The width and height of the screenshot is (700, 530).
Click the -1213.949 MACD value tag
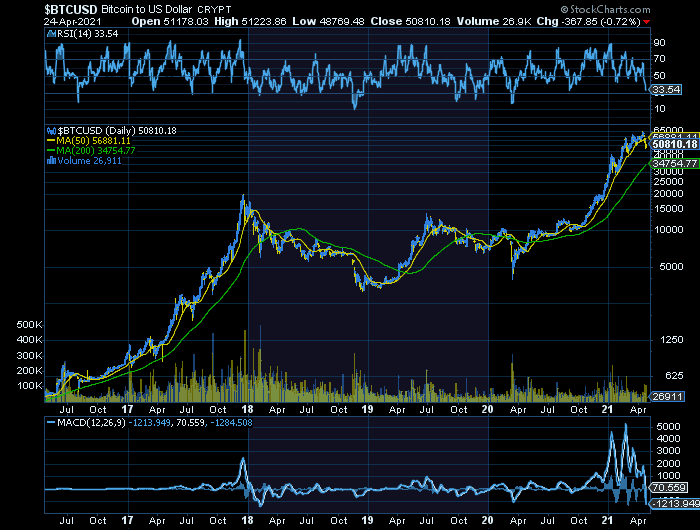pyautogui.click(x=676, y=504)
